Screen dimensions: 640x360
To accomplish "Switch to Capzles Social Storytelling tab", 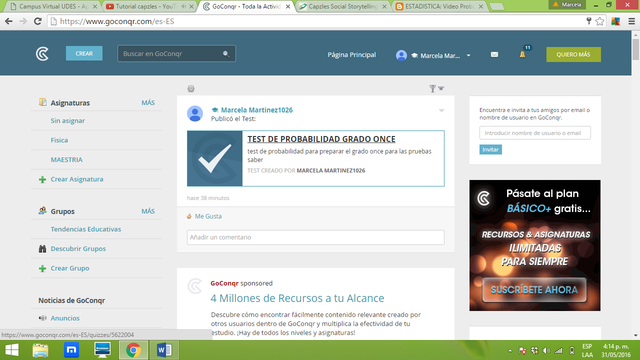I will pos(342,7).
